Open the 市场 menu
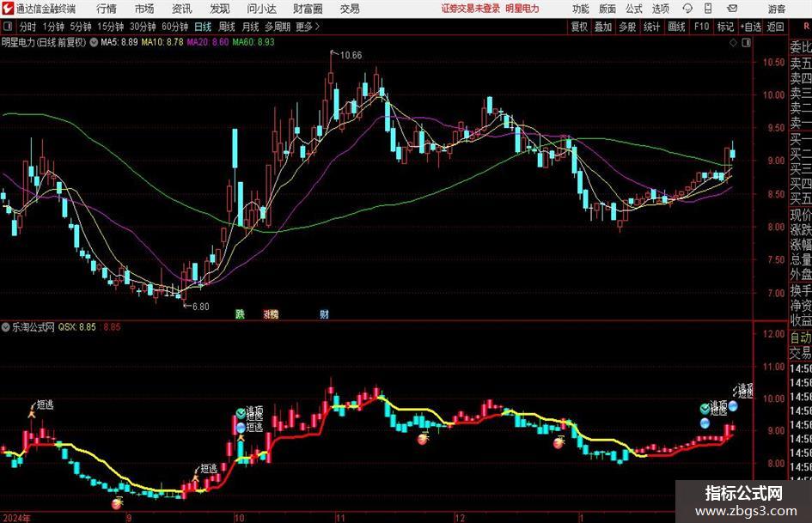This screenshot has height=523, width=812. click(144, 9)
